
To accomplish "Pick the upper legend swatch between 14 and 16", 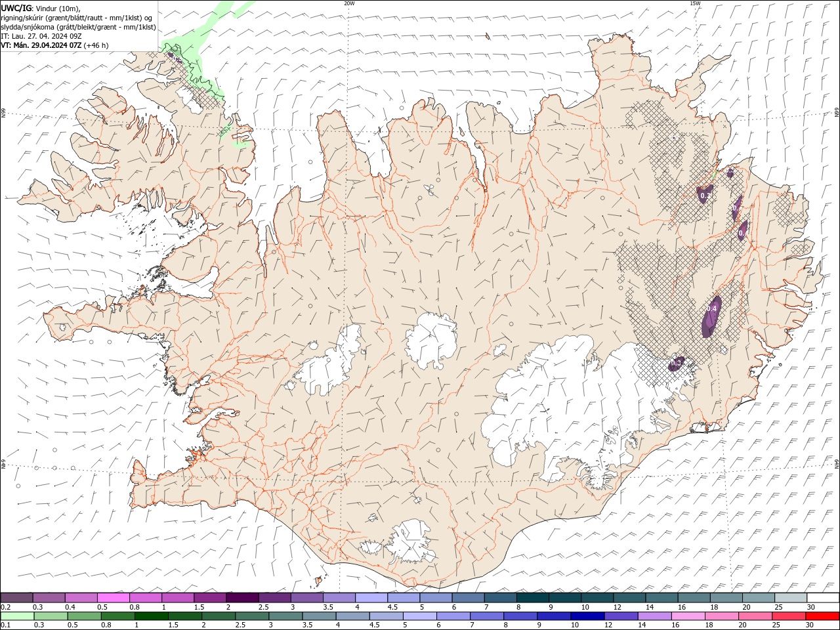I will 662,597.
